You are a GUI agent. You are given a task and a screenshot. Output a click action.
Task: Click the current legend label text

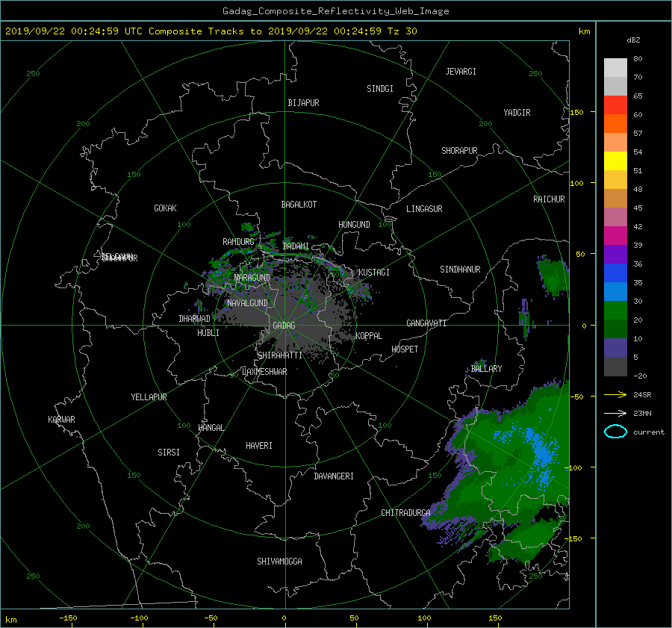[x=649, y=432]
